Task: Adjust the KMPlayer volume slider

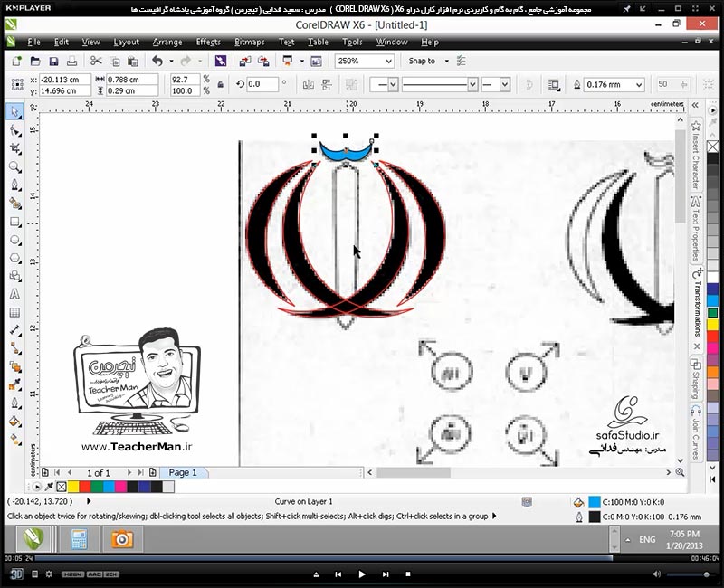Action: tap(688, 574)
